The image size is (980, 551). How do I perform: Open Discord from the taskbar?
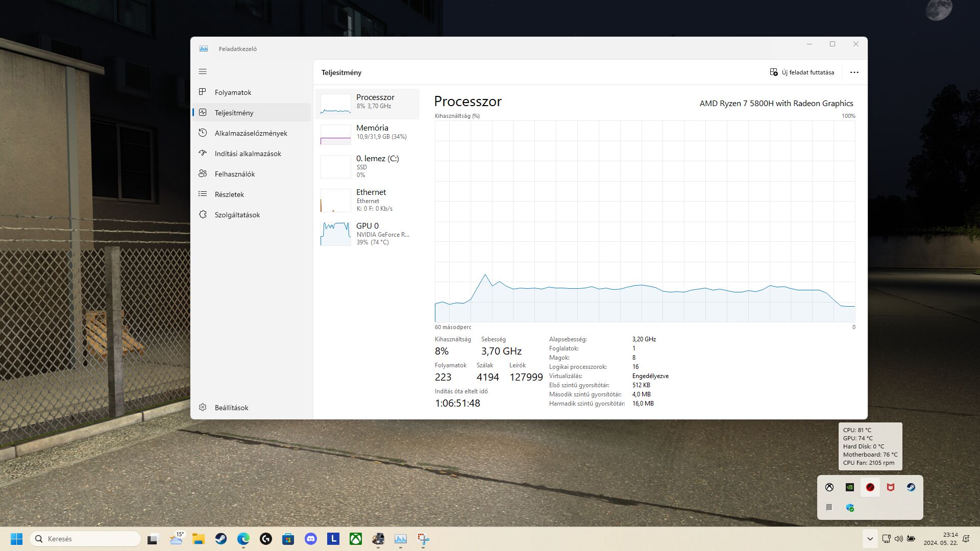point(310,539)
